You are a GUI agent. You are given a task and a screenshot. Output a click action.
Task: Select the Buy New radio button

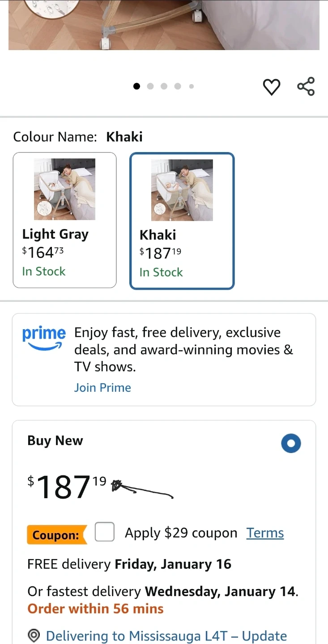[x=291, y=443]
